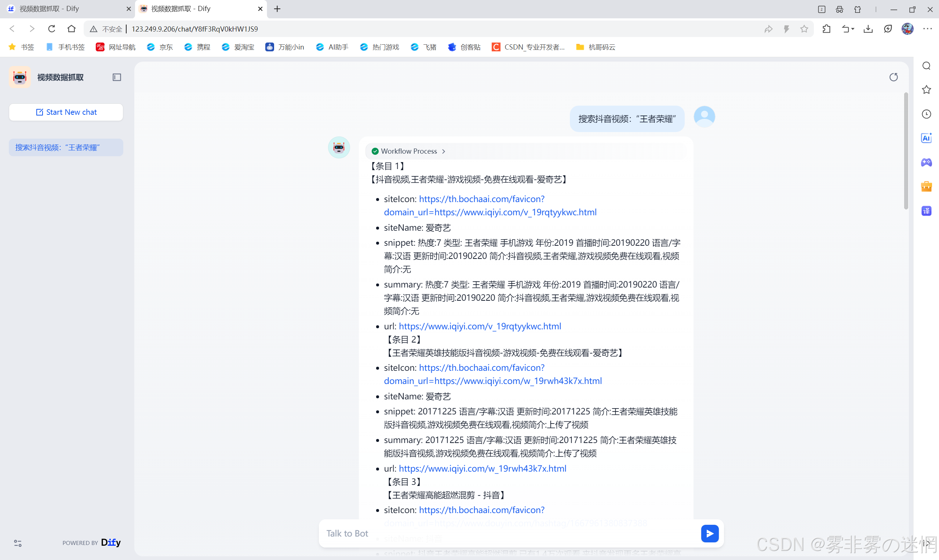Open the 京东 bookmark

coord(160,47)
